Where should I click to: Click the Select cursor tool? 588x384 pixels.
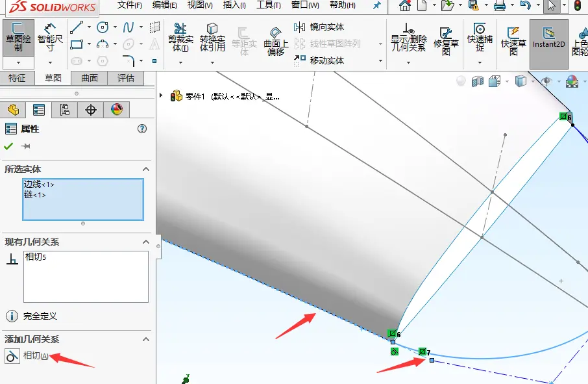[551, 6]
